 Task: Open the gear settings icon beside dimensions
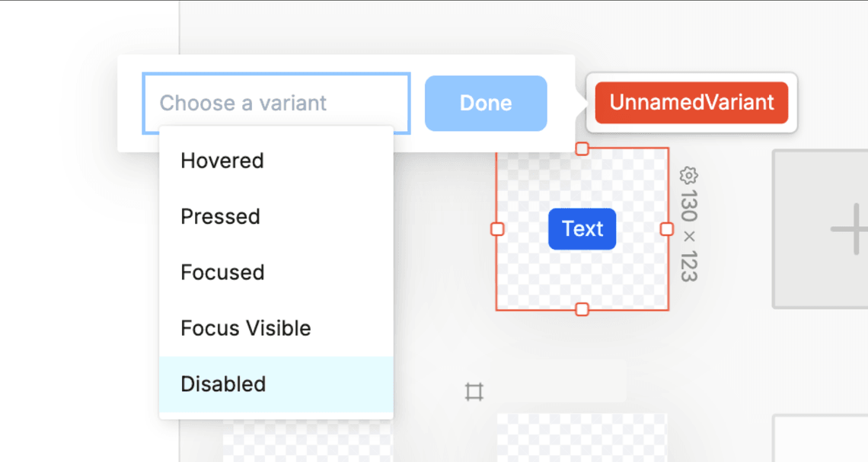click(688, 176)
